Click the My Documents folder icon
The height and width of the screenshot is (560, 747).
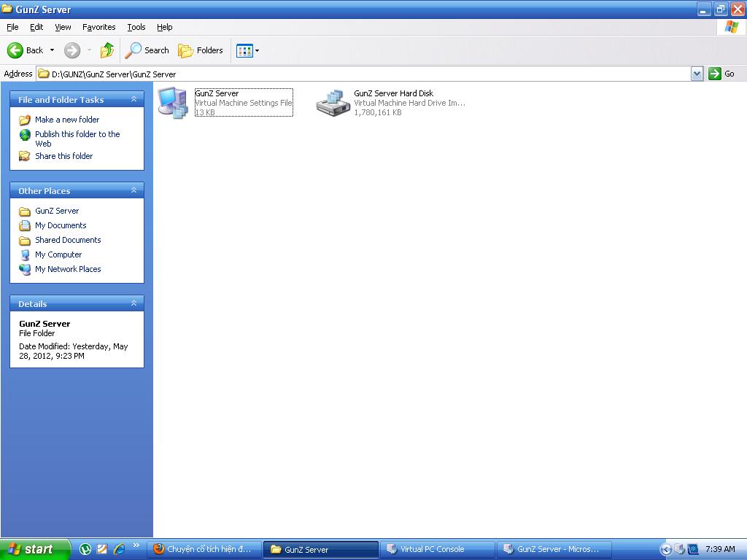25,226
